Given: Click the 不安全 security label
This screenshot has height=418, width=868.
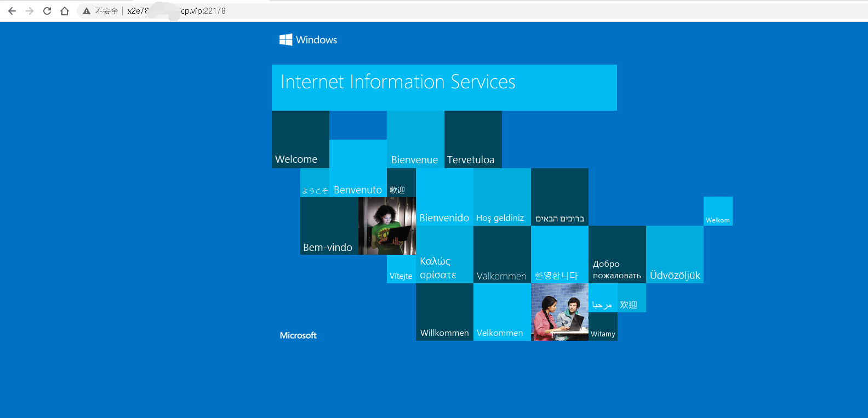Looking at the screenshot, I should tap(106, 11).
